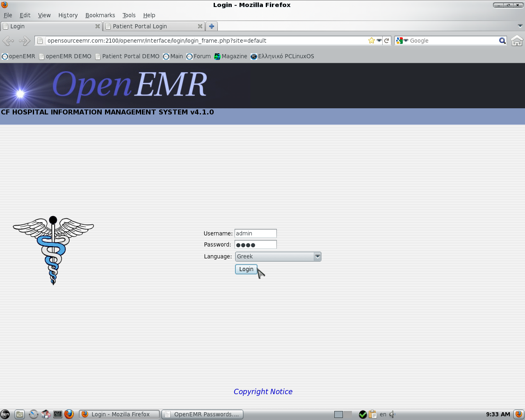Click the OpenEMR logo banner
525x420 pixels.
point(125,86)
